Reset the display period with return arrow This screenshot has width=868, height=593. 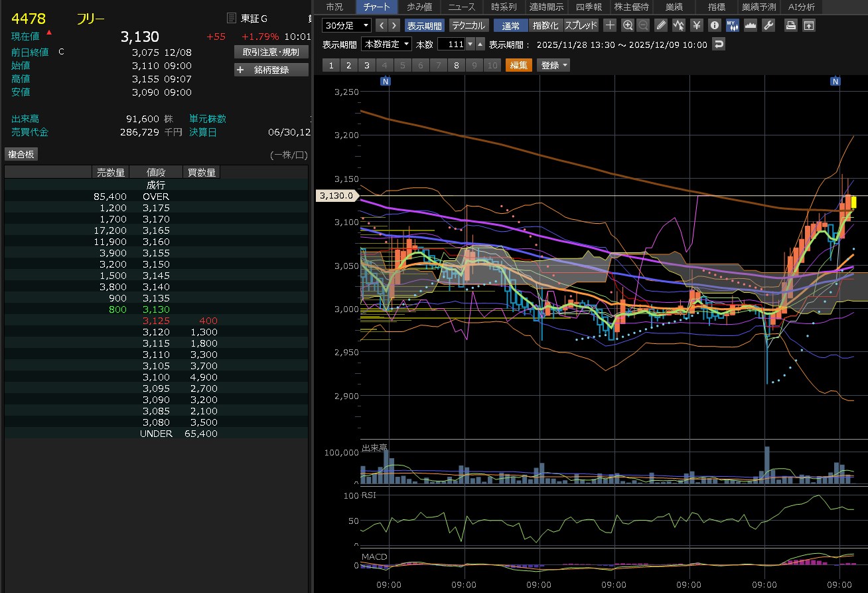(718, 44)
